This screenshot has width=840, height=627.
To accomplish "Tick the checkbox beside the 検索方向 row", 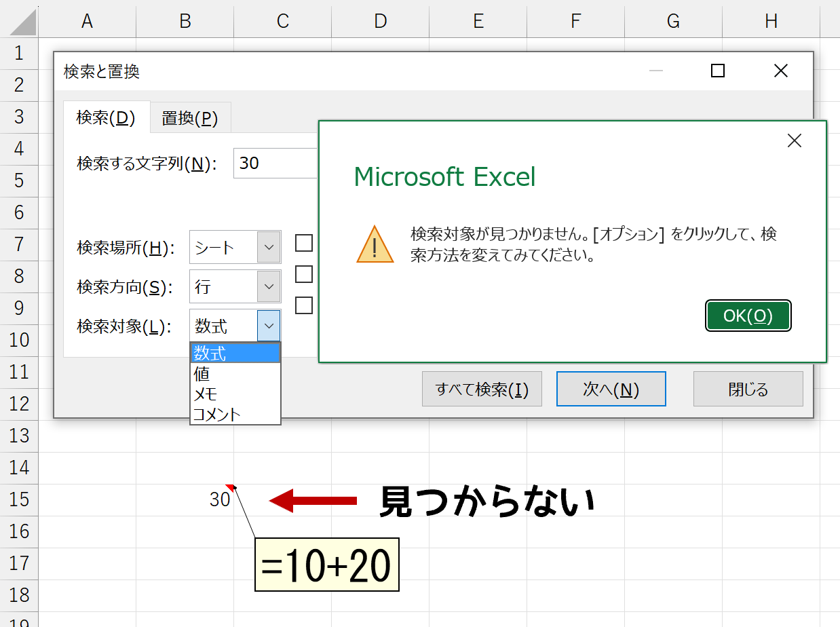I will coord(304,274).
